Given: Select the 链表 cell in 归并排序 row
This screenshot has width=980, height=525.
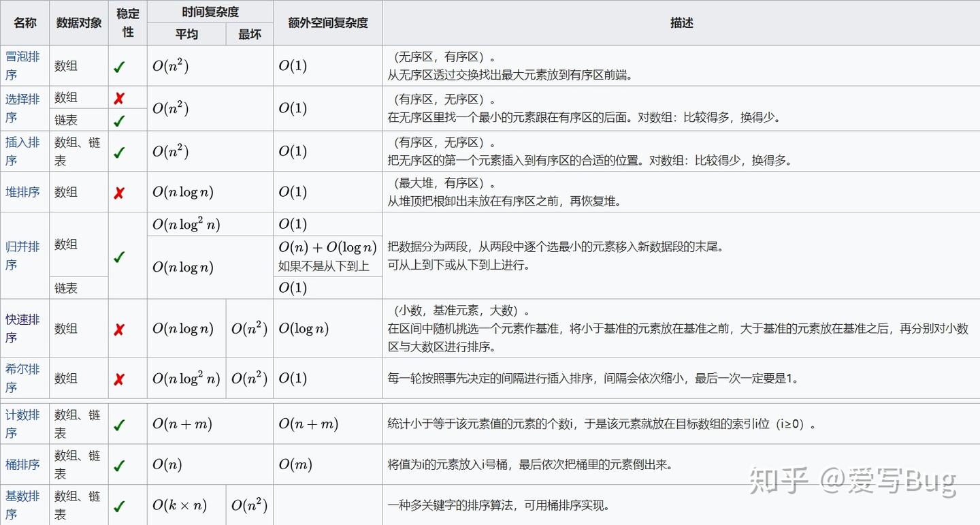Looking at the screenshot, I should click(78, 288).
